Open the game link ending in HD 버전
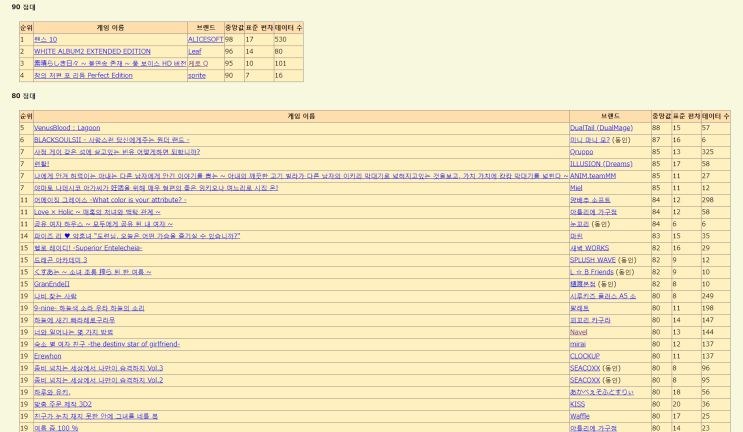Screen dimensions: 743x432 point(110,63)
